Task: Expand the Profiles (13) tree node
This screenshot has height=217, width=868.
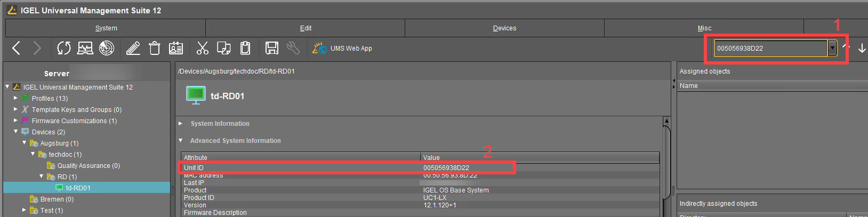Action: point(15,99)
